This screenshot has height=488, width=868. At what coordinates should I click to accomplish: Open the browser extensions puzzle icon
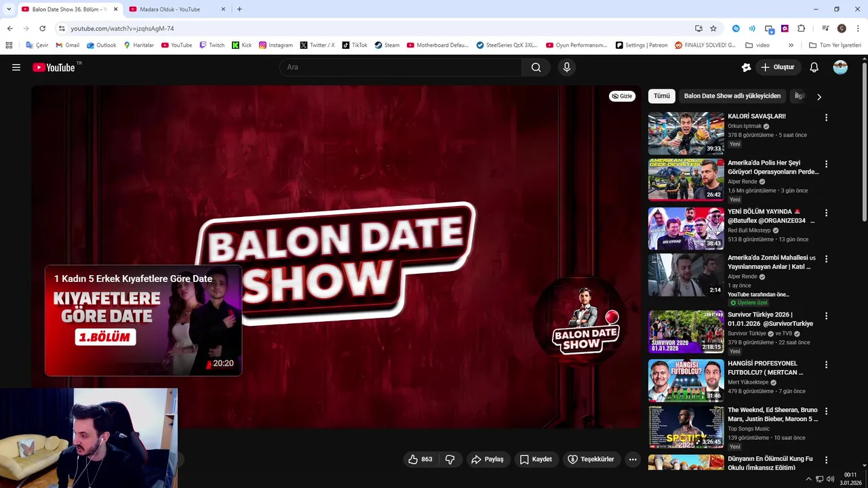click(x=801, y=28)
